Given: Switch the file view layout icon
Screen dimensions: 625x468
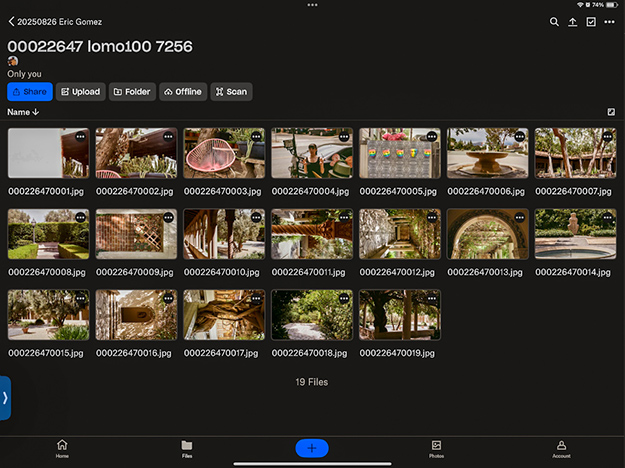Looking at the screenshot, I should point(611,112).
